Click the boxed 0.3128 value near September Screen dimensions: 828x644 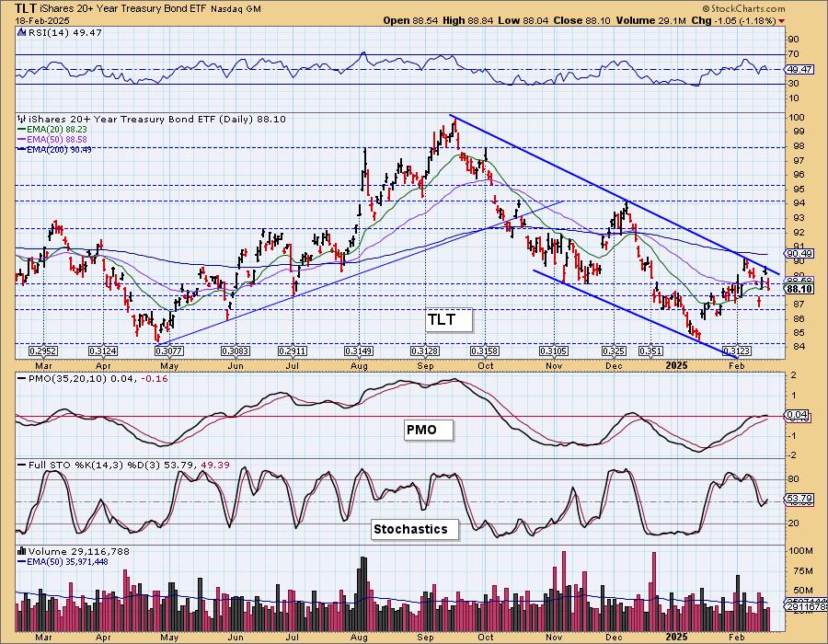click(425, 351)
